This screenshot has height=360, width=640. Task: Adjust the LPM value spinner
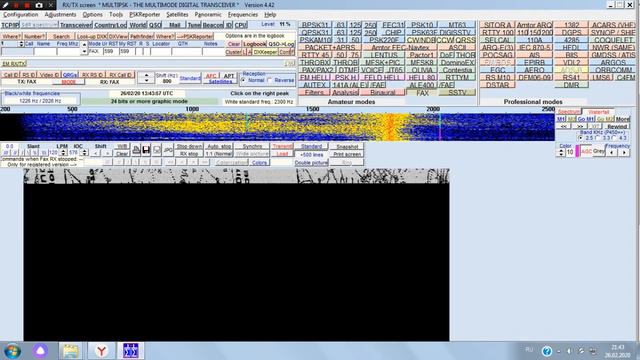click(x=62, y=153)
